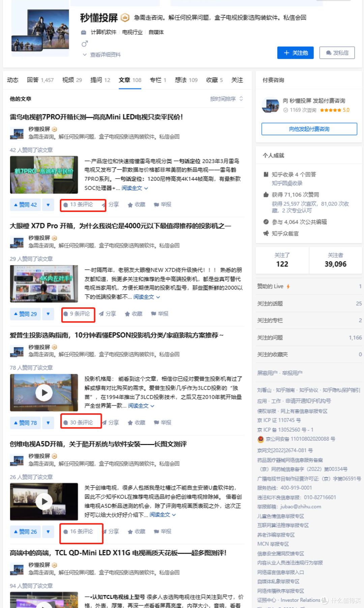Click the 发私信 message button
Viewport: 364px width, 608px height.
point(337,53)
